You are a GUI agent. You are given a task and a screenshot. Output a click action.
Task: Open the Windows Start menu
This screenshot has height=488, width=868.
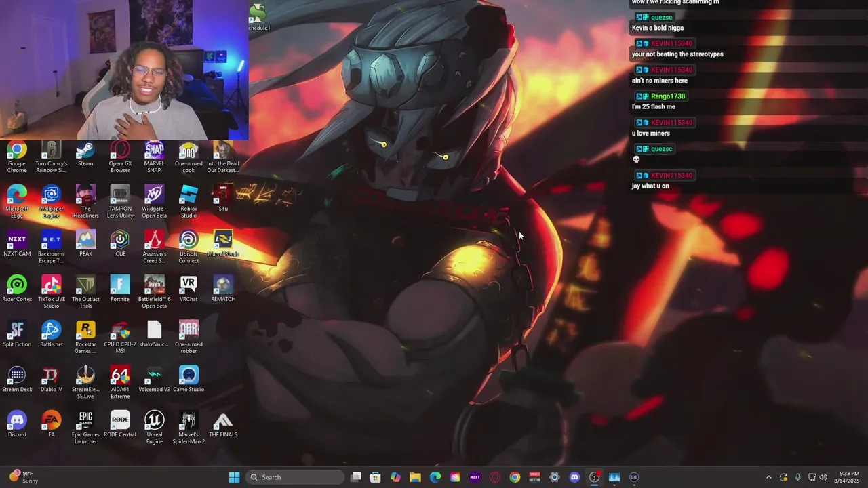pyautogui.click(x=234, y=477)
